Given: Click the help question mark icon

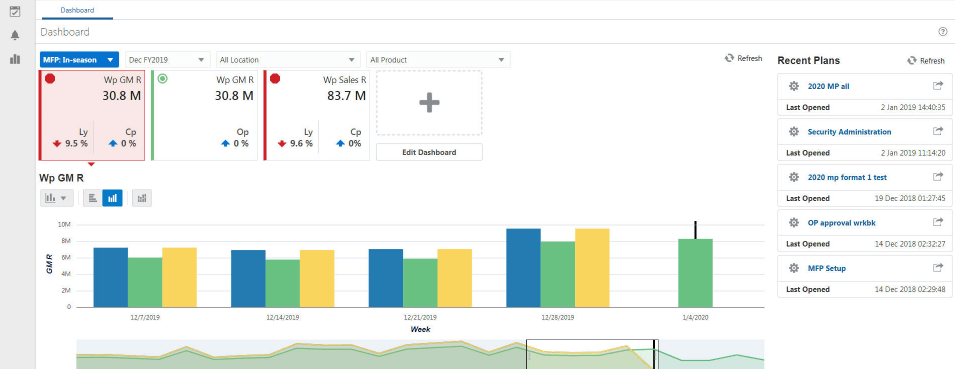Looking at the screenshot, I should (x=943, y=32).
